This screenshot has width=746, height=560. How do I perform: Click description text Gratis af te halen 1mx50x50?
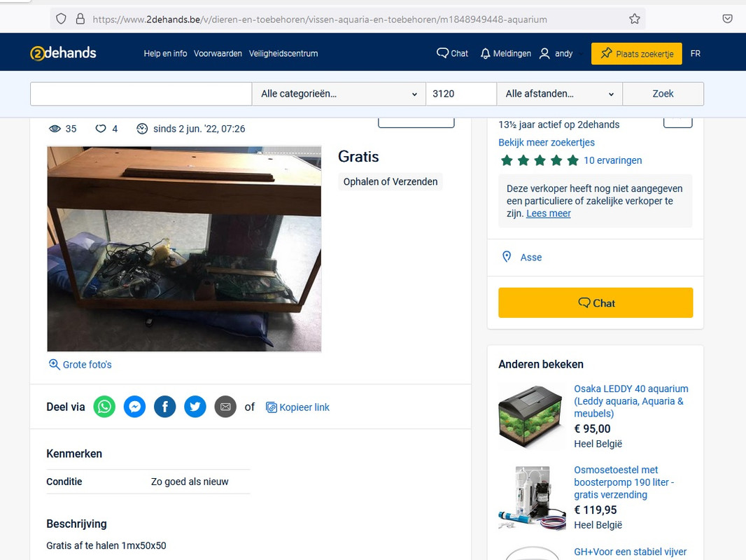[106, 546]
